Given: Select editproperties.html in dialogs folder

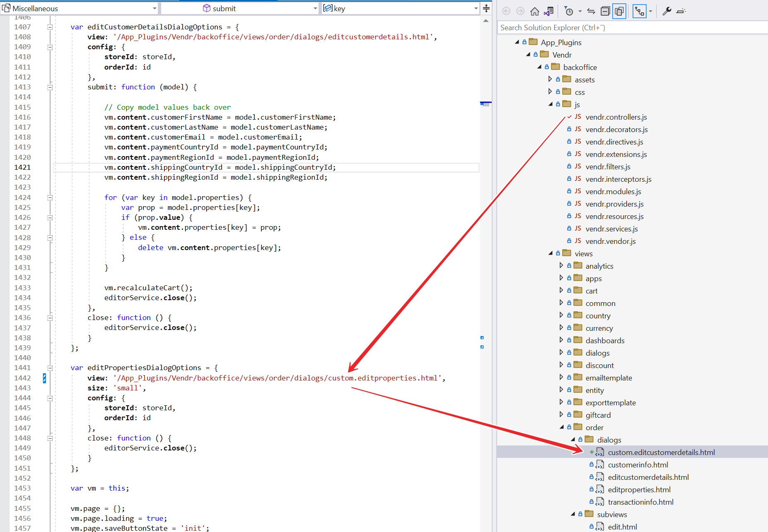Looking at the screenshot, I should (639, 490).
